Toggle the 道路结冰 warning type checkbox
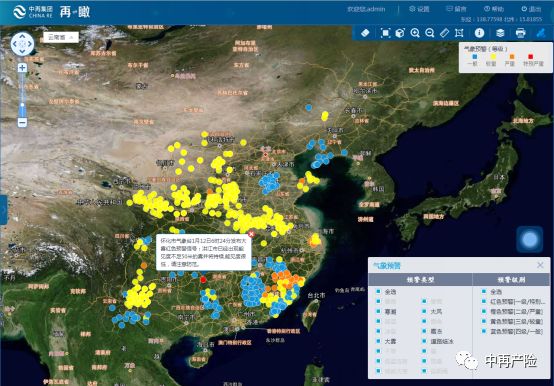 424,341
